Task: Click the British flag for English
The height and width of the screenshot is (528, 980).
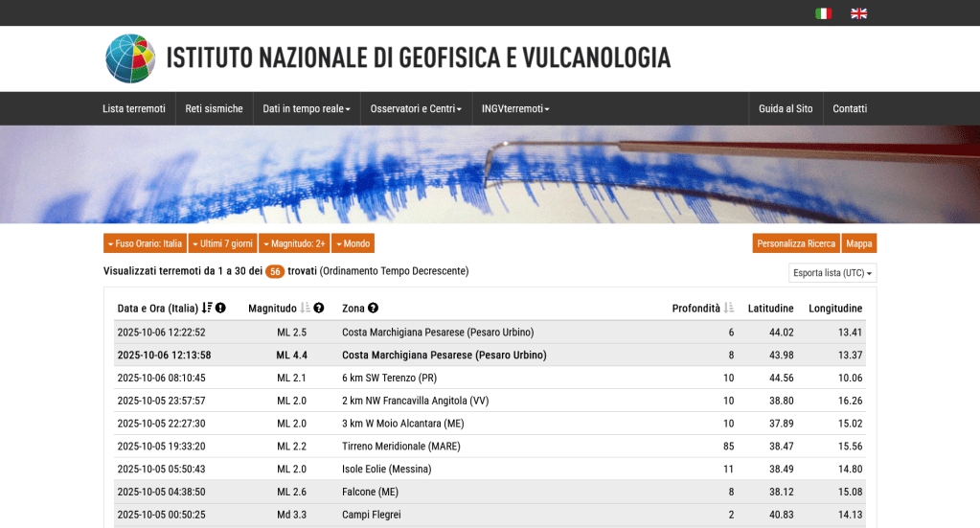Action: [858, 13]
